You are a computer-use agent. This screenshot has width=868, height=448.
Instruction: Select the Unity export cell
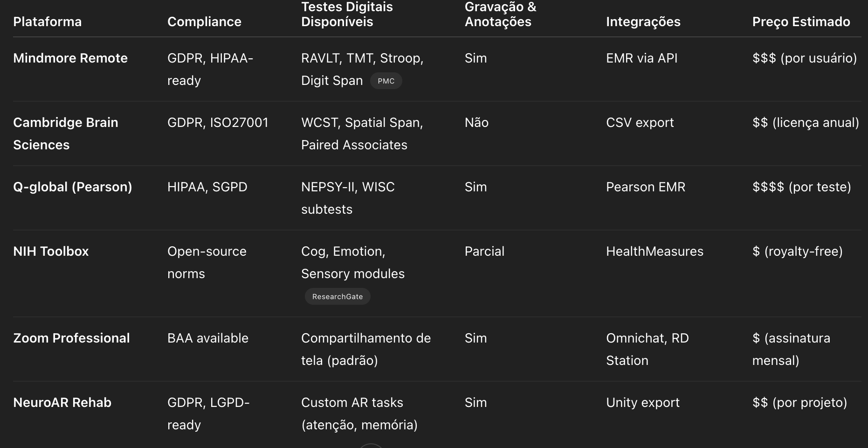coord(643,402)
